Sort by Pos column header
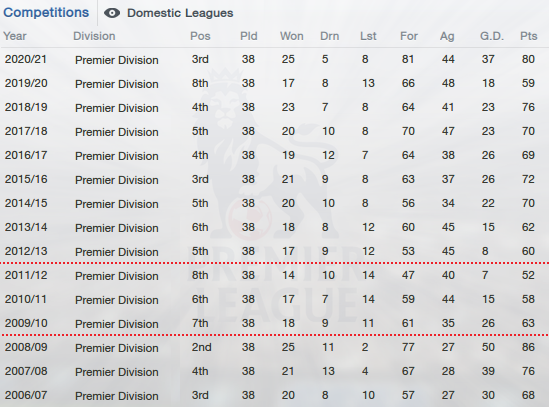This screenshot has height=407, width=549. 200,36
